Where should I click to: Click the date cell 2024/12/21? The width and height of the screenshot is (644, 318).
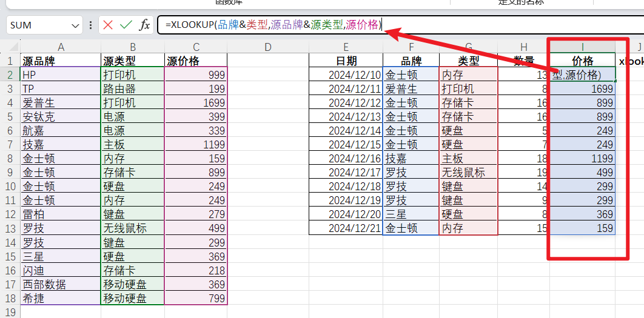tap(346, 228)
